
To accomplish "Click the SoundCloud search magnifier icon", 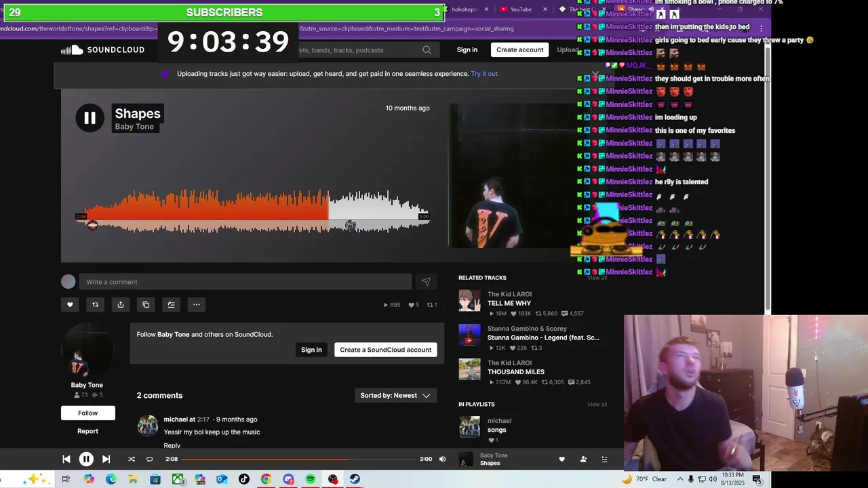I will coord(427,50).
